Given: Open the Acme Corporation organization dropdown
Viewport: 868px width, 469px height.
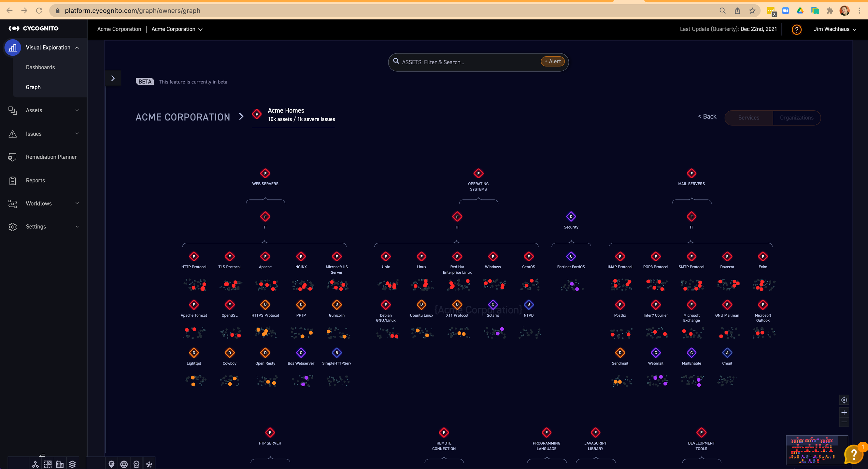Looking at the screenshot, I should [177, 29].
